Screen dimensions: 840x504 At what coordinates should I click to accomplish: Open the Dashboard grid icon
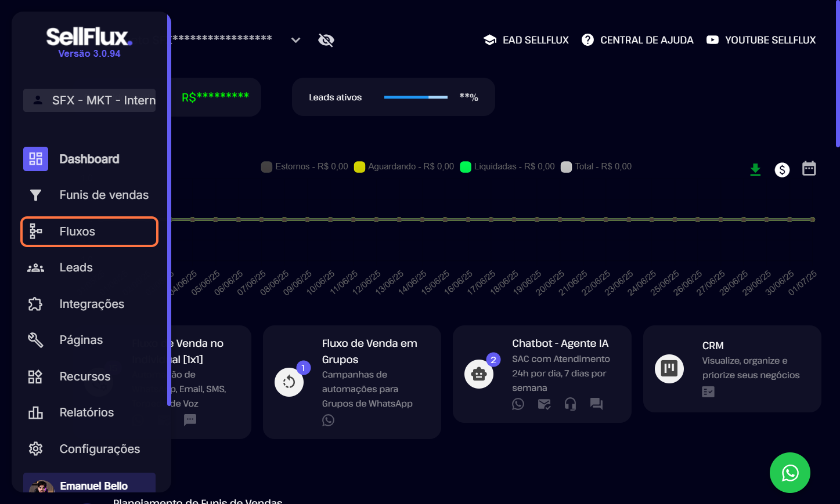point(35,159)
